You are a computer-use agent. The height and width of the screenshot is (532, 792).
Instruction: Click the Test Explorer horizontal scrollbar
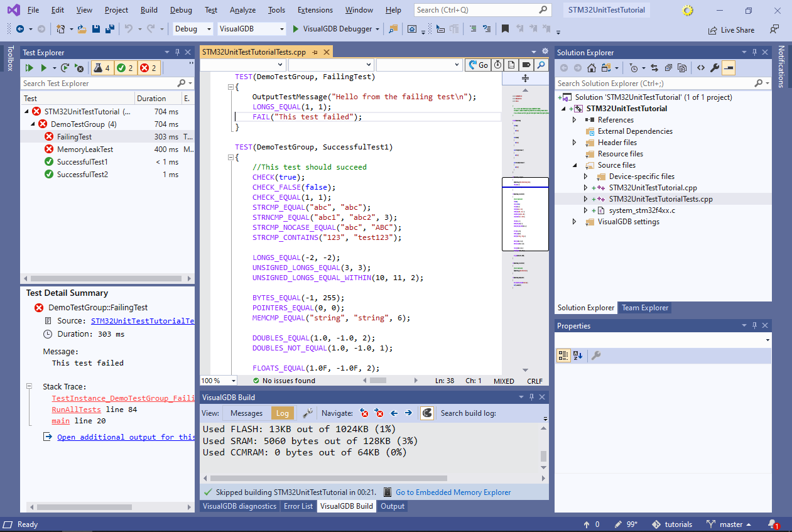point(107,278)
